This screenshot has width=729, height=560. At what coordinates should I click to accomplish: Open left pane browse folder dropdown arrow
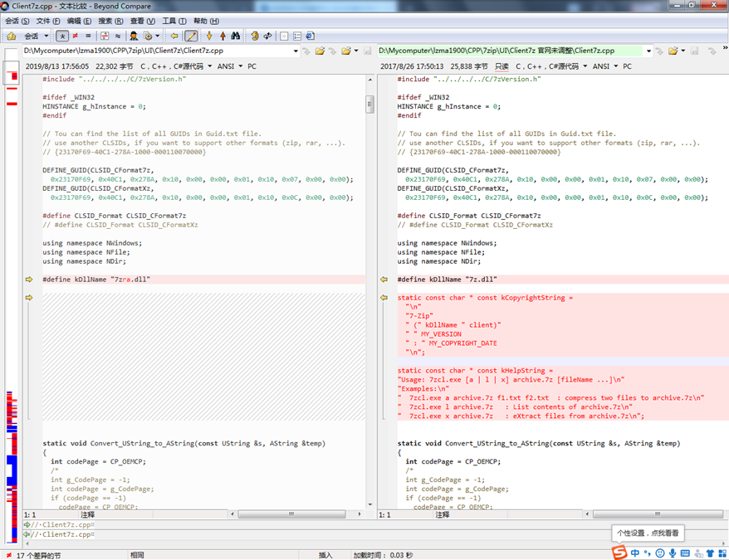(x=356, y=51)
